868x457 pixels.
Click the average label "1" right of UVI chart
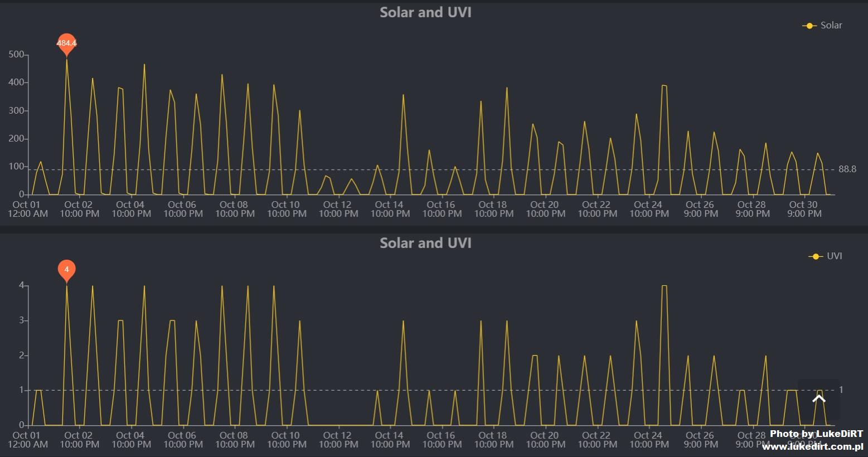tap(841, 390)
